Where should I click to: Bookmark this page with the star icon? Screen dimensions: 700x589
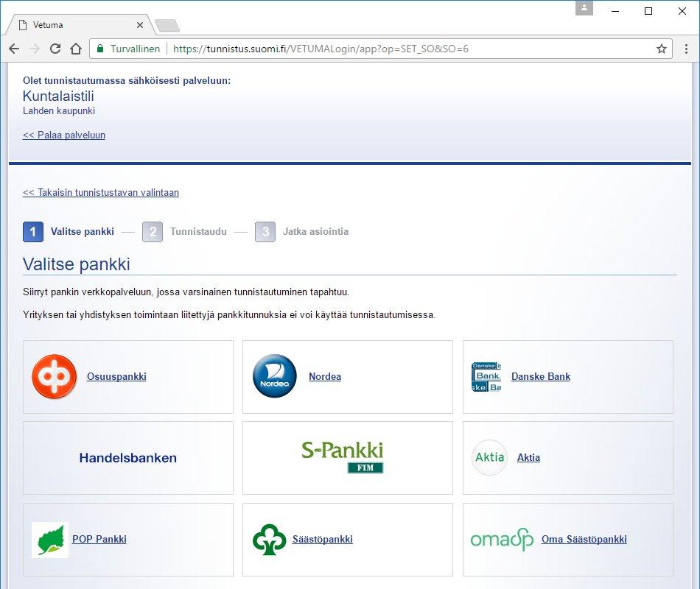pyautogui.click(x=662, y=49)
